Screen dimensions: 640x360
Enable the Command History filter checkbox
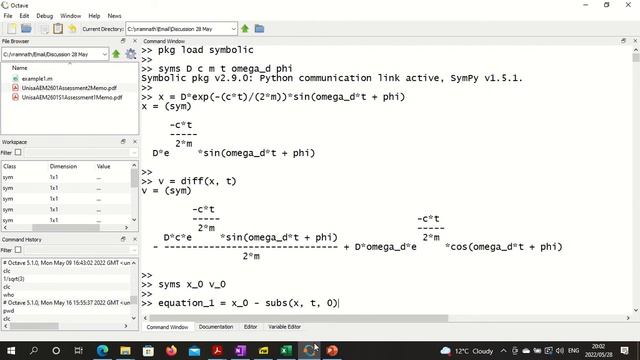[18, 250]
